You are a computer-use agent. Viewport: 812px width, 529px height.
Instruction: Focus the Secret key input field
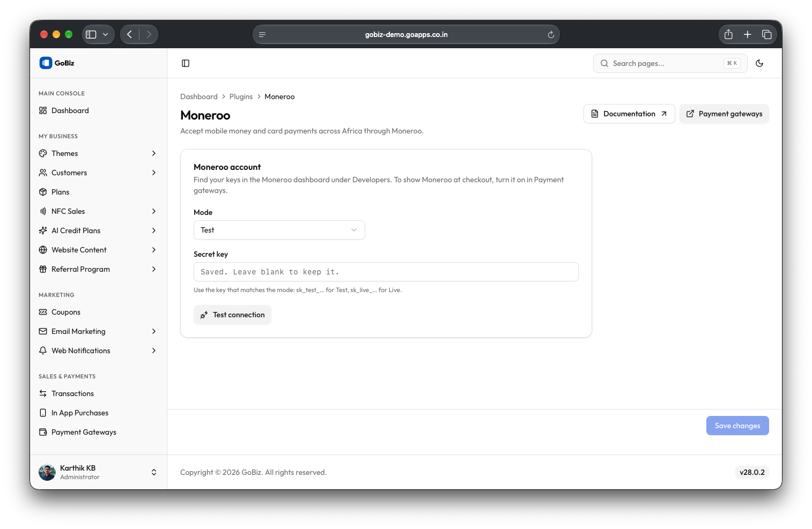386,272
